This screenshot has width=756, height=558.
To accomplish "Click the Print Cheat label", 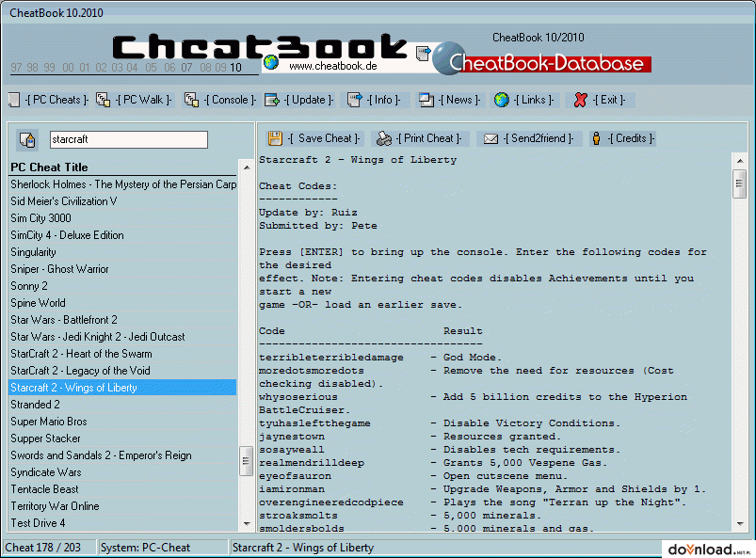I will pyautogui.click(x=428, y=138).
